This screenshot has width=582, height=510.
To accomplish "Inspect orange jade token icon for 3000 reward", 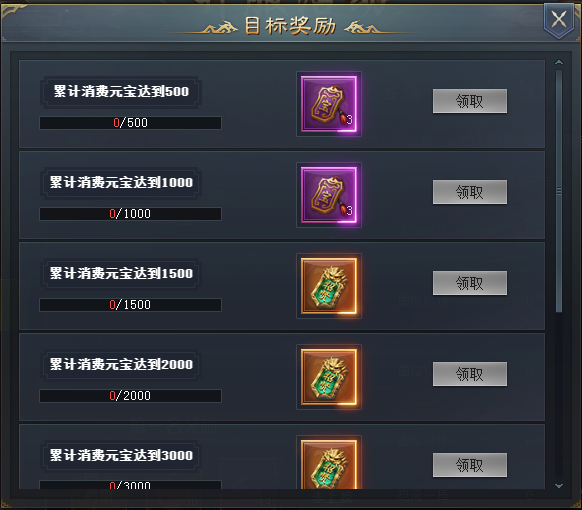I will pos(329,464).
